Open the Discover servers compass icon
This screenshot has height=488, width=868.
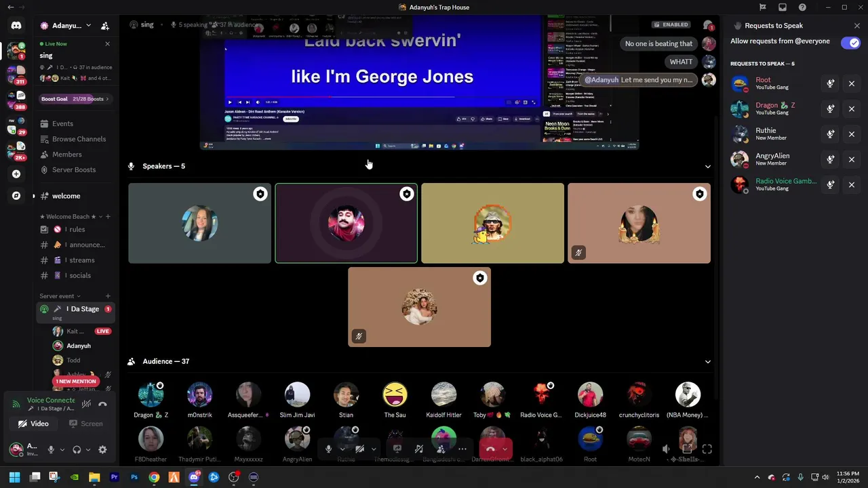point(16,196)
